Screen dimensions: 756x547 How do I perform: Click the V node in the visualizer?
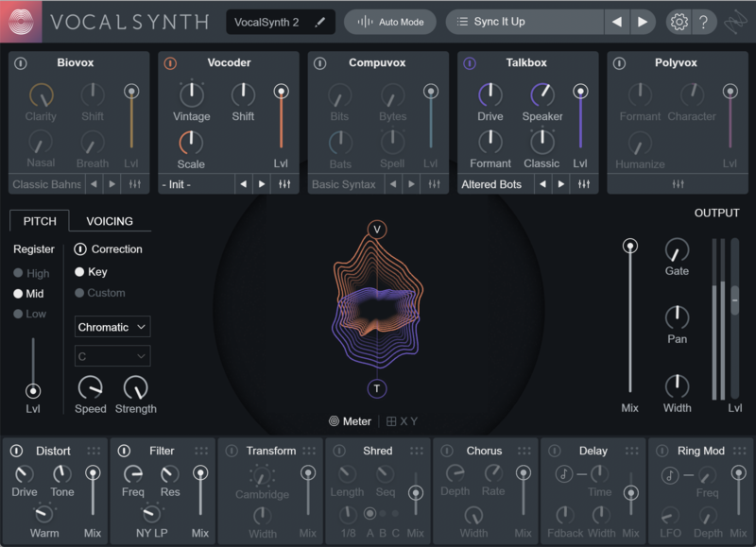click(x=376, y=230)
